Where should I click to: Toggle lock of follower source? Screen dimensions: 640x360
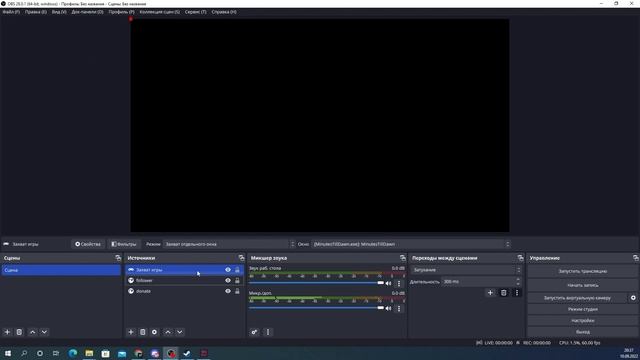click(237, 280)
